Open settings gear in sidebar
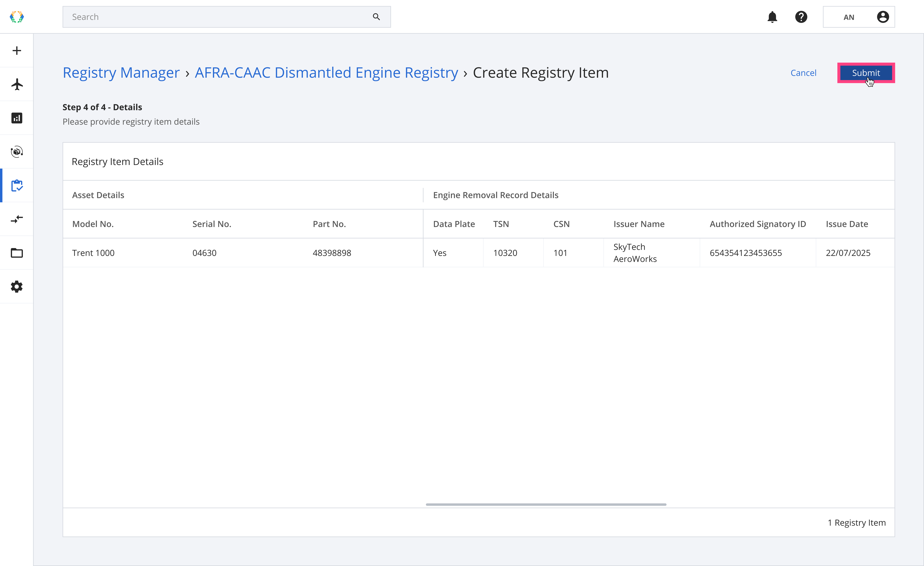This screenshot has width=924, height=566. click(x=17, y=286)
